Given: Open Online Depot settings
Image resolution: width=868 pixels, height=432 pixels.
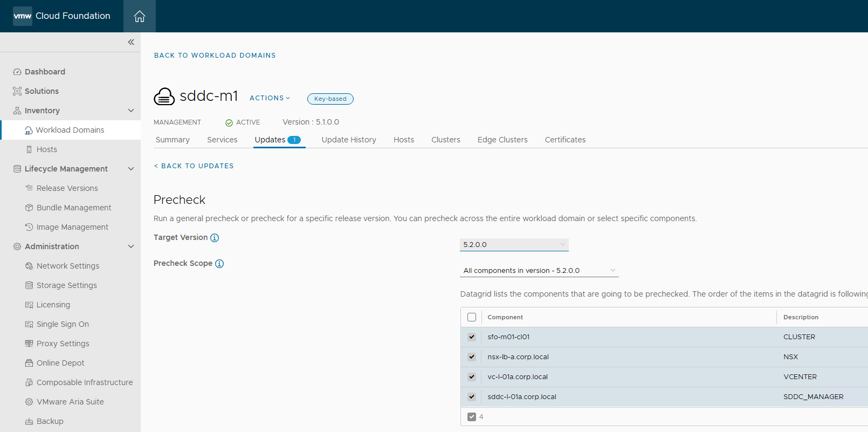Looking at the screenshot, I should pyautogui.click(x=60, y=363).
